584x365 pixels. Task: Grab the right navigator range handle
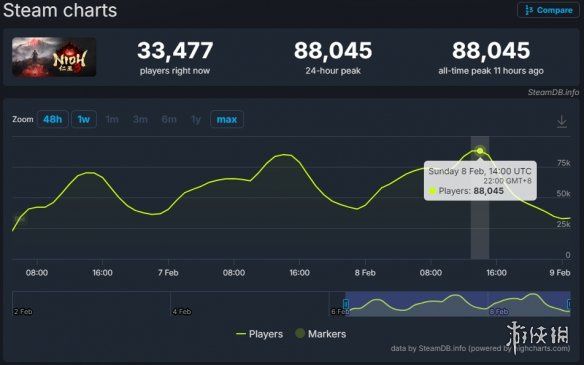569,304
